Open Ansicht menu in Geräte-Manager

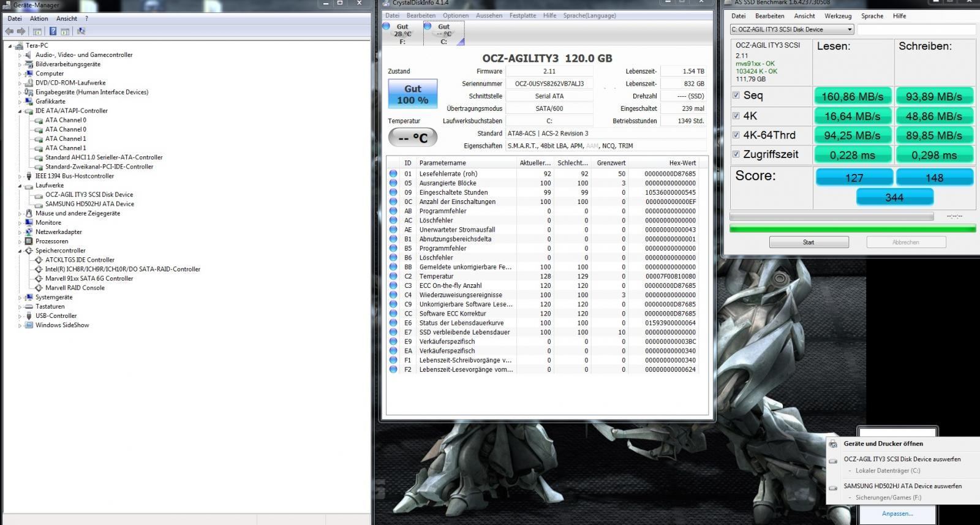coord(67,18)
